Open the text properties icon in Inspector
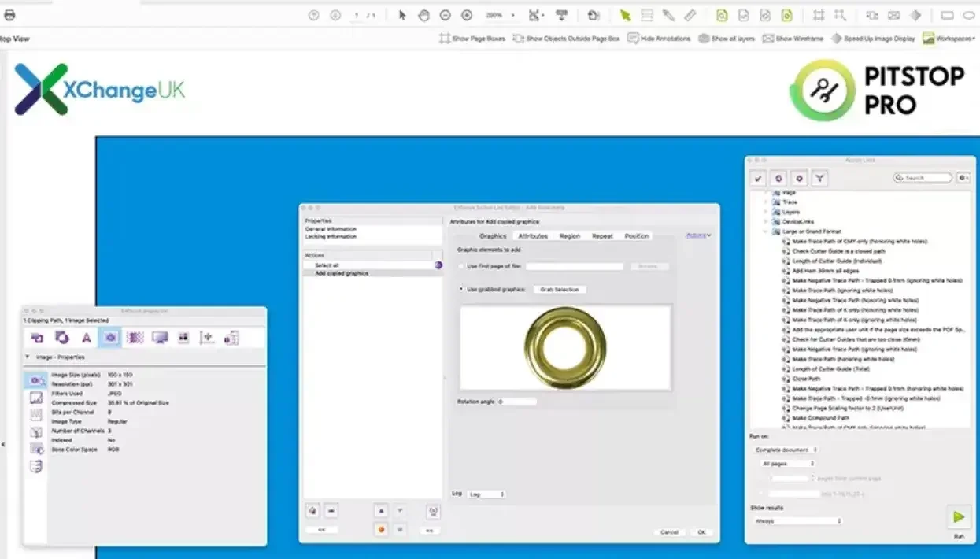This screenshot has width=980, height=559. point(87,338)
